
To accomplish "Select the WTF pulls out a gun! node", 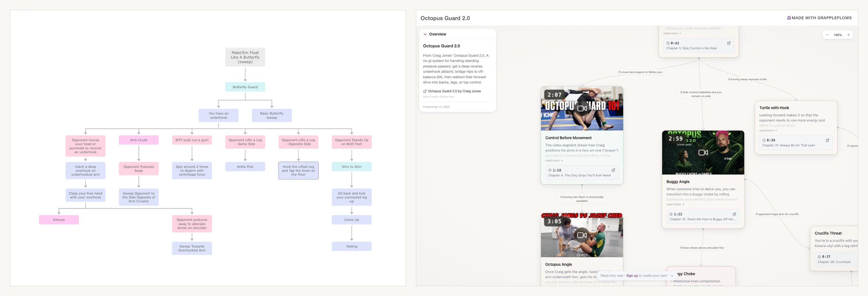I will click(192, 140).
